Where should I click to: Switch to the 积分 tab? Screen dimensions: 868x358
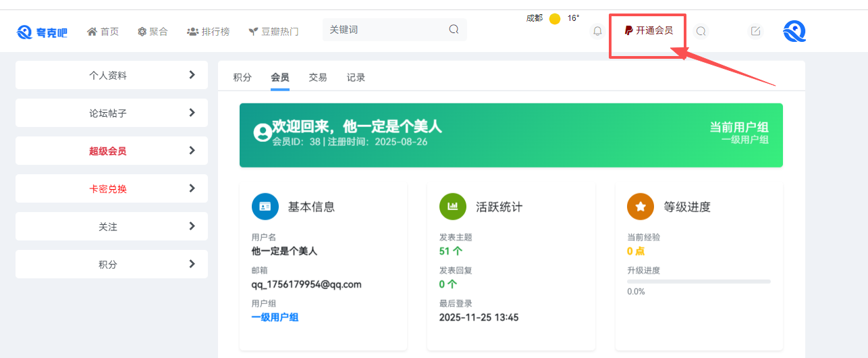[242, 78]
